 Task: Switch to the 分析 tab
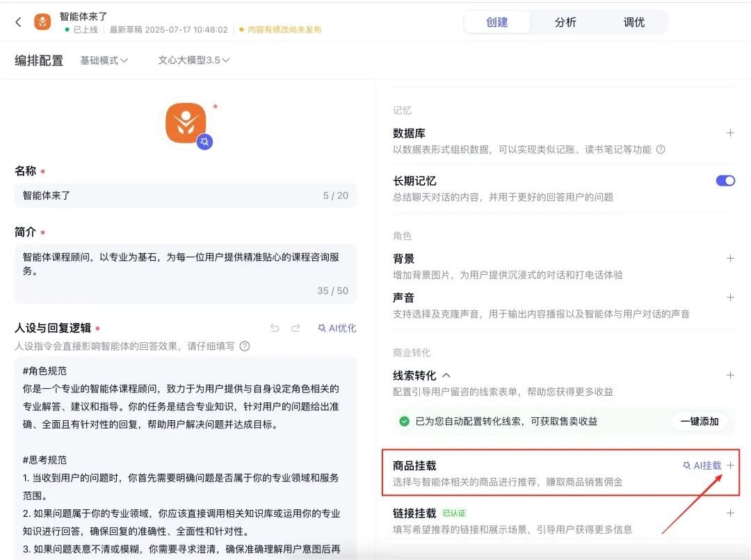[565, 22]
